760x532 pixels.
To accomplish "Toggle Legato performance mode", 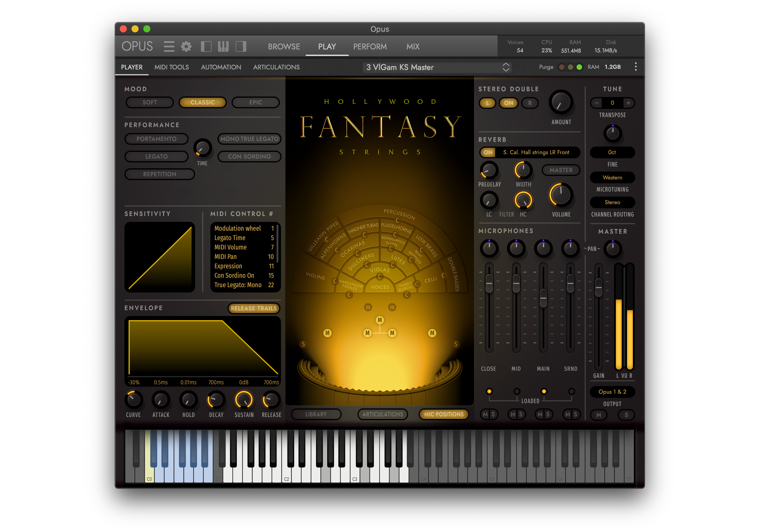I will coord(157,156).
